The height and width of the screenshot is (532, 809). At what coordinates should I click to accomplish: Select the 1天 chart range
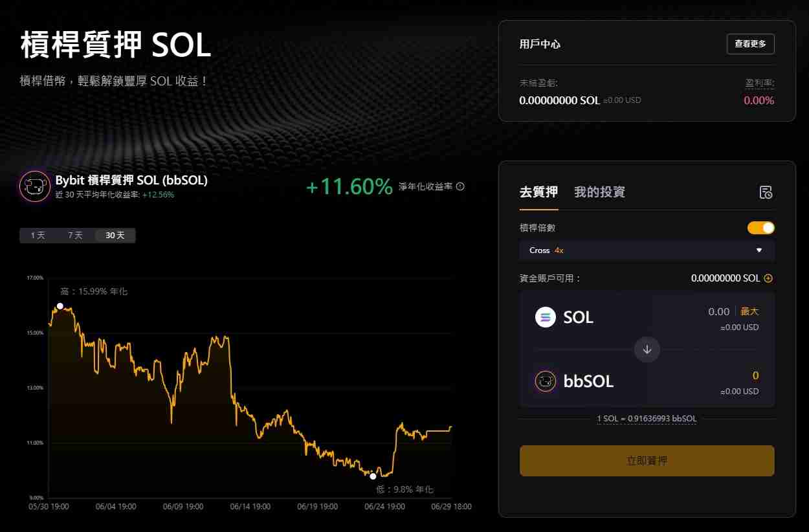coord(37,235)
